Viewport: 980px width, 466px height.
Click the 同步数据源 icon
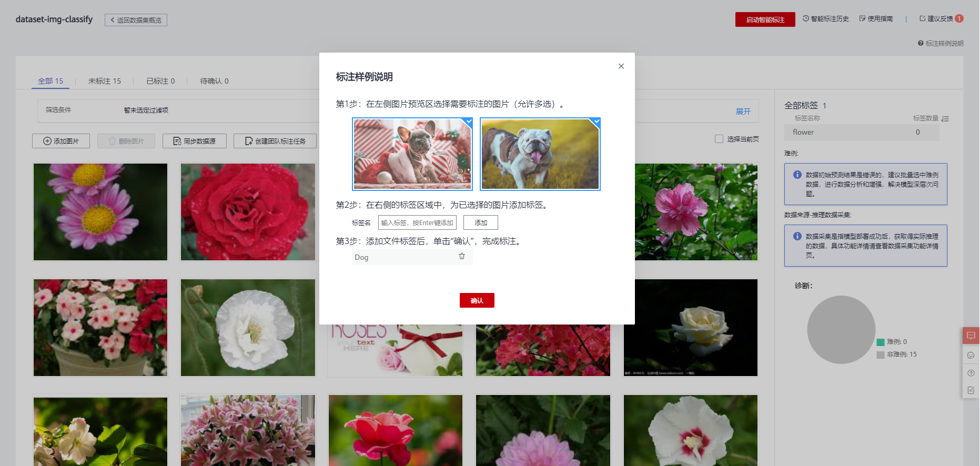(177, 141)
